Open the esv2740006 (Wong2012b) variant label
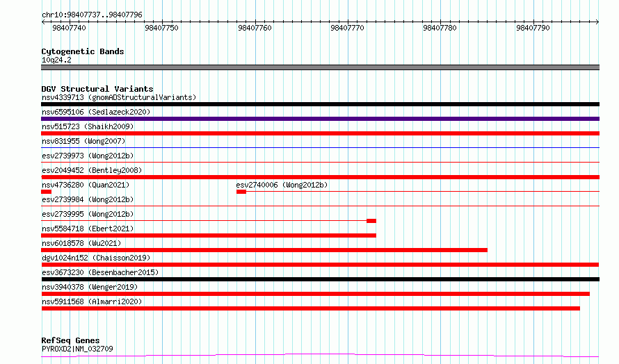The height and width of the screenshot is (364, 619). (282, 185)
